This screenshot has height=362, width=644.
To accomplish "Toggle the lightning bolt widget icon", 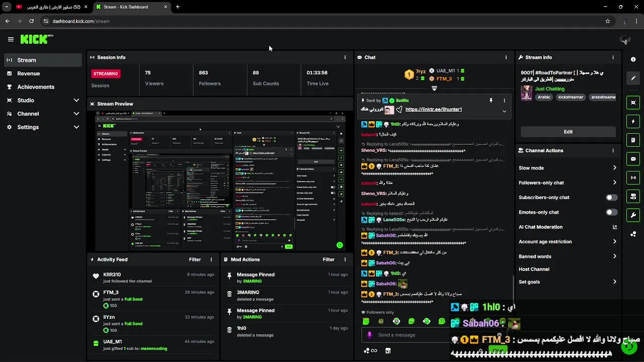I will coord(633,122).
